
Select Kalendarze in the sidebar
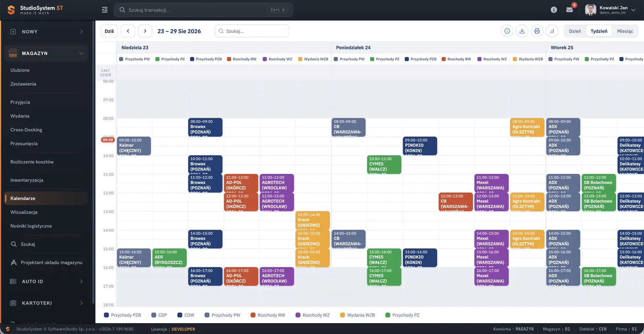pyautogui.click(x=46, y=198)
